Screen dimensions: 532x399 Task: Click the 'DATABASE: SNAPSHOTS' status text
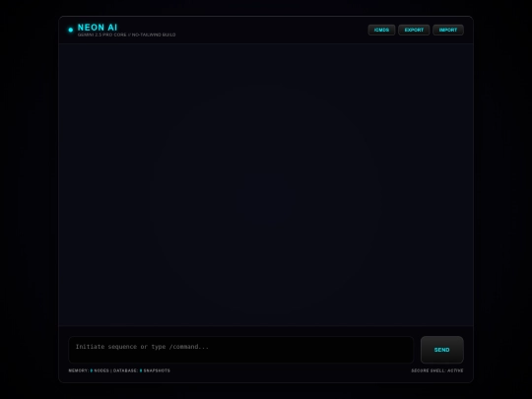tap(142, 370)
